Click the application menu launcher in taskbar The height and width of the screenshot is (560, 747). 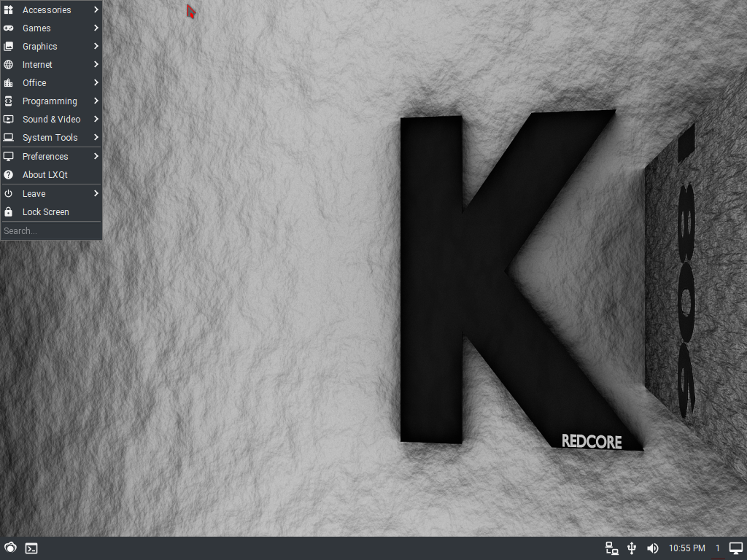[x=10, y=548]
